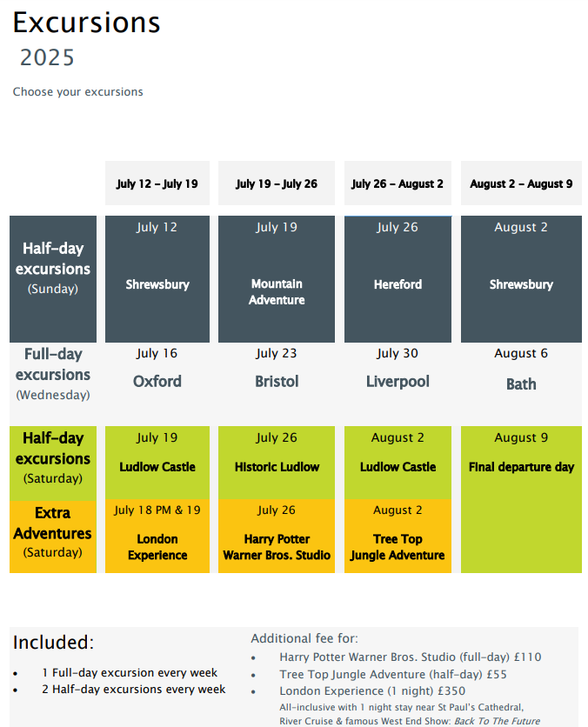Choose the August 2 Ludlow Castle cell
Screen dimensions: 588x727
[398, 463]
